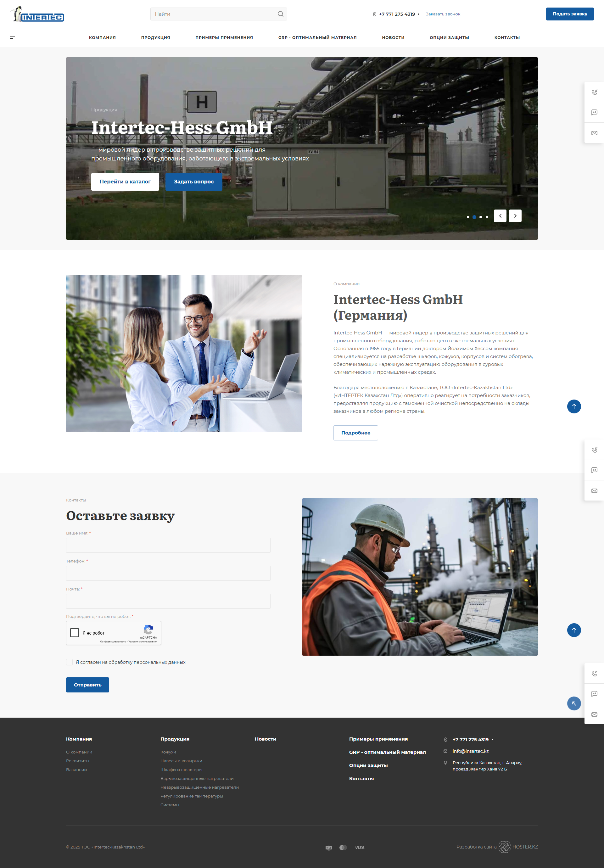Select the first hero slide dot
Viewport: 604px width, 868px height.
pyautogui.click(x=468, y=217)
